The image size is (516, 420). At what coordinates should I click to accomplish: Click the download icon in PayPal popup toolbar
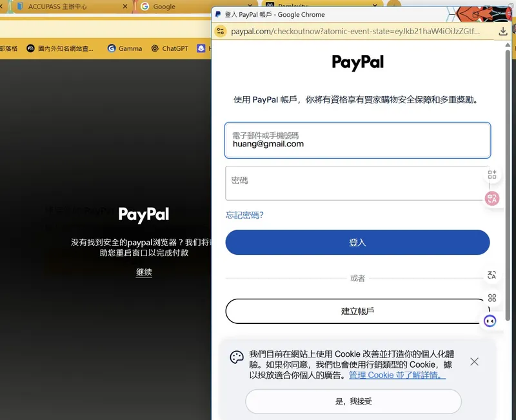503,31
